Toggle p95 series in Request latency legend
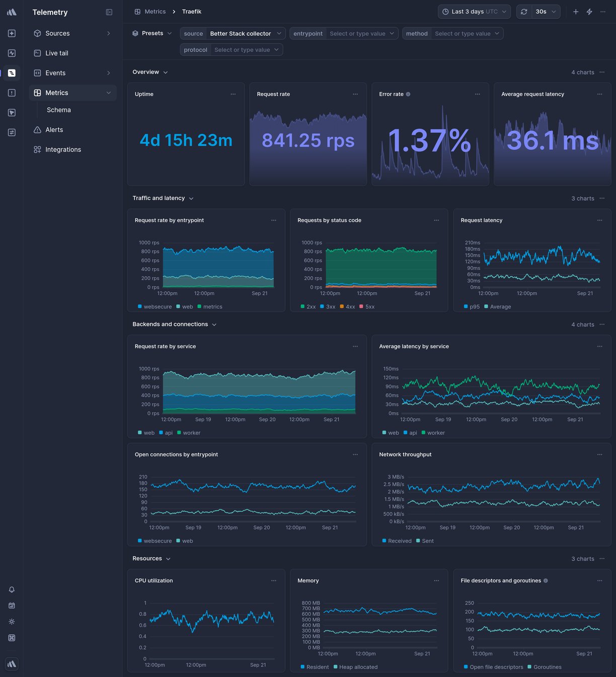The image size is (616, 677). tap(472, 307)
